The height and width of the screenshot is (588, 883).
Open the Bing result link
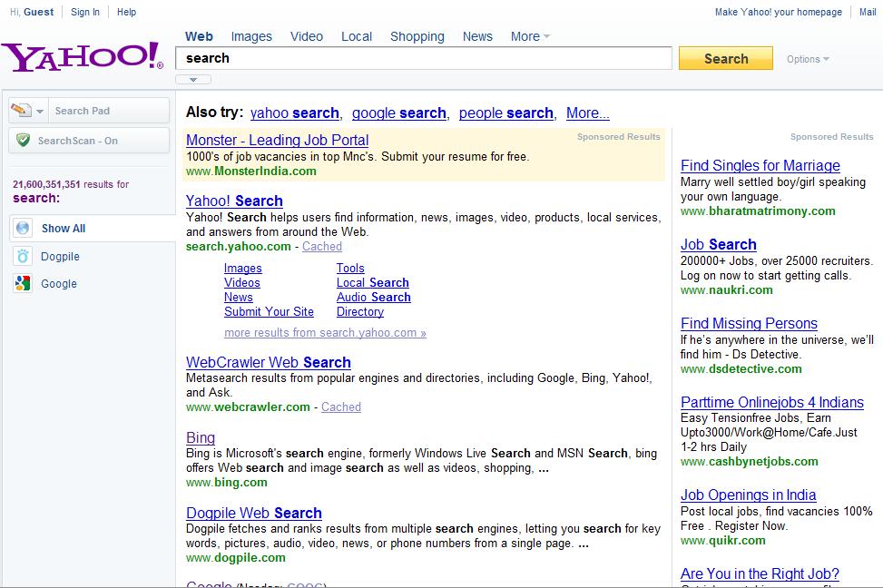click(x=201, y=437)
